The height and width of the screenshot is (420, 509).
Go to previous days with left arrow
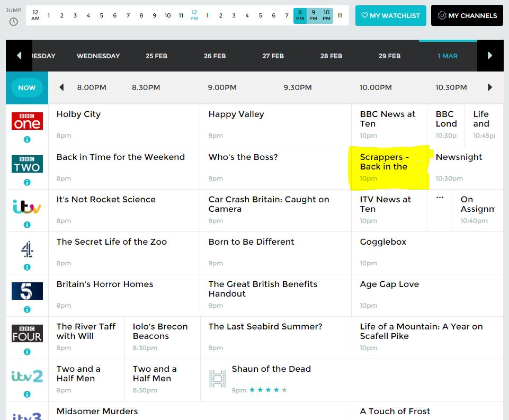click(x=19, y=56)
